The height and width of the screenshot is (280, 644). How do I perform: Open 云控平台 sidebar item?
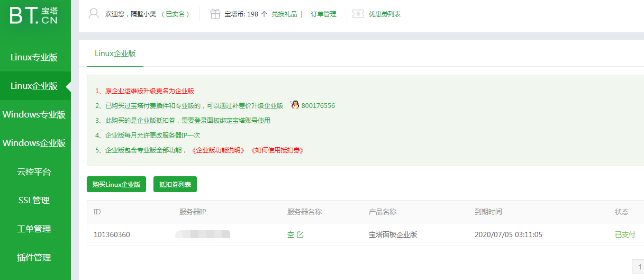click(x=34, y=172)
